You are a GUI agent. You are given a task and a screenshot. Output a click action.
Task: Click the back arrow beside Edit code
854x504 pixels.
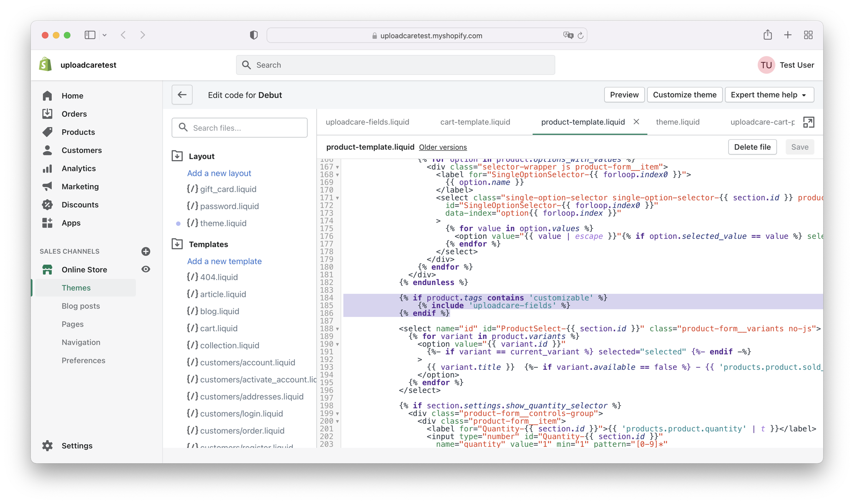click(182, 95)
